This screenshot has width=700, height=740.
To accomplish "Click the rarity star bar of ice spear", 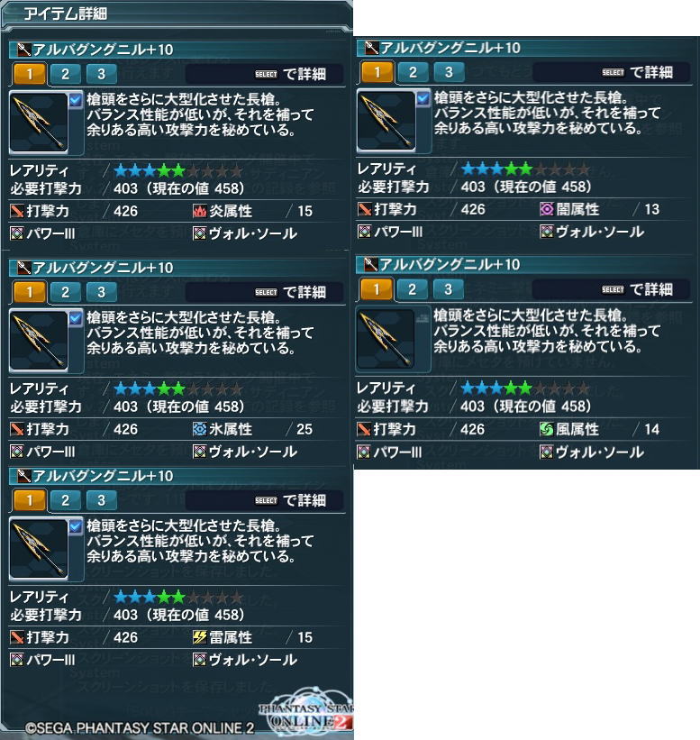I will click(178, 388).
